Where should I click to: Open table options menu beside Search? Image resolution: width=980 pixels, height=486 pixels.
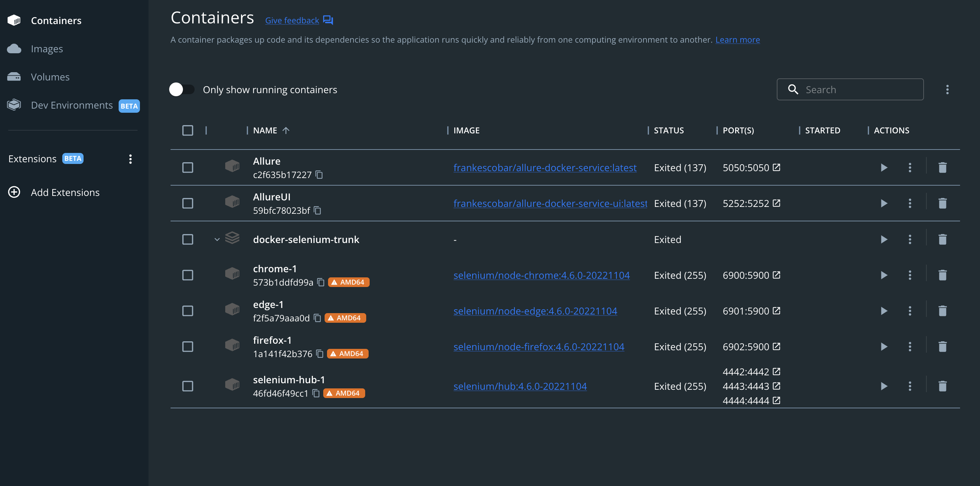pos(947,90)
